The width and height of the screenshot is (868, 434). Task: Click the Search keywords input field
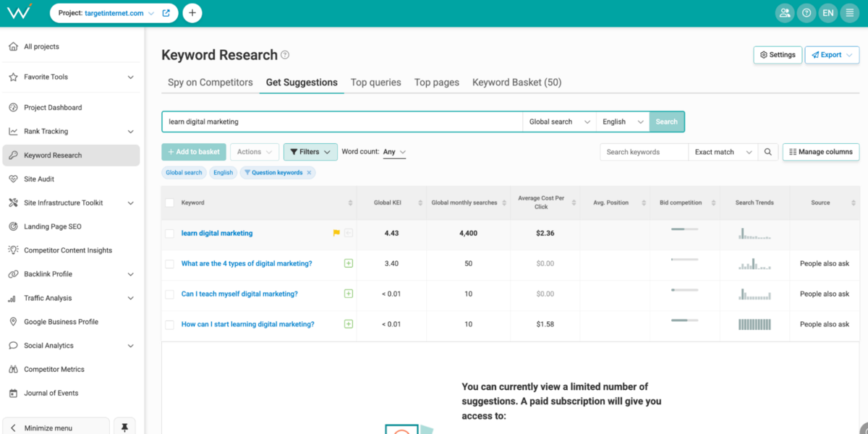tap(644, 152)
